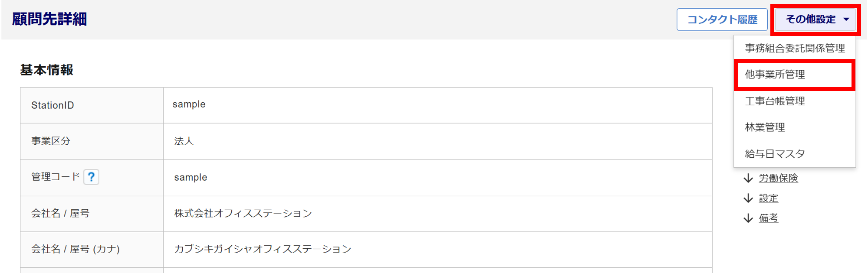Go to the 備考 section link

tap(769, 218)
